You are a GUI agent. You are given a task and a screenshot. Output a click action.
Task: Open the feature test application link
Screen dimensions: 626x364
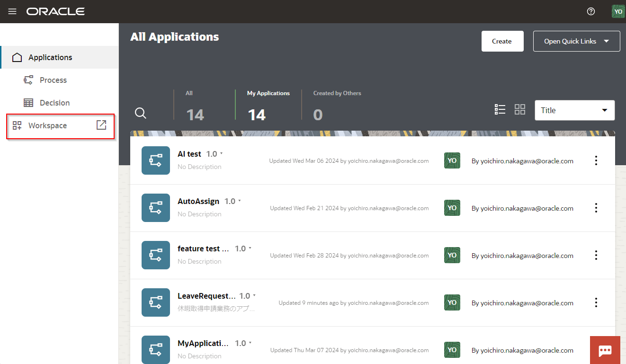click(203, 249)
